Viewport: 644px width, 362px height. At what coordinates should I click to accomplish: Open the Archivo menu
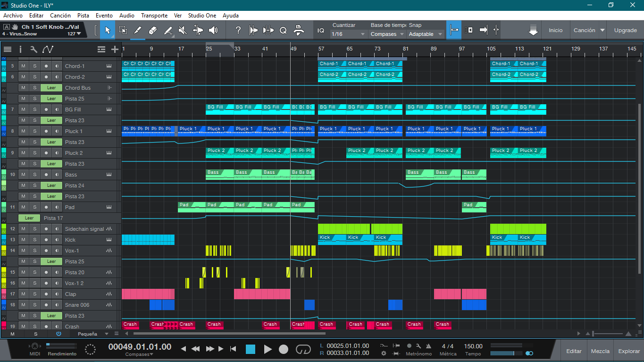13,16
